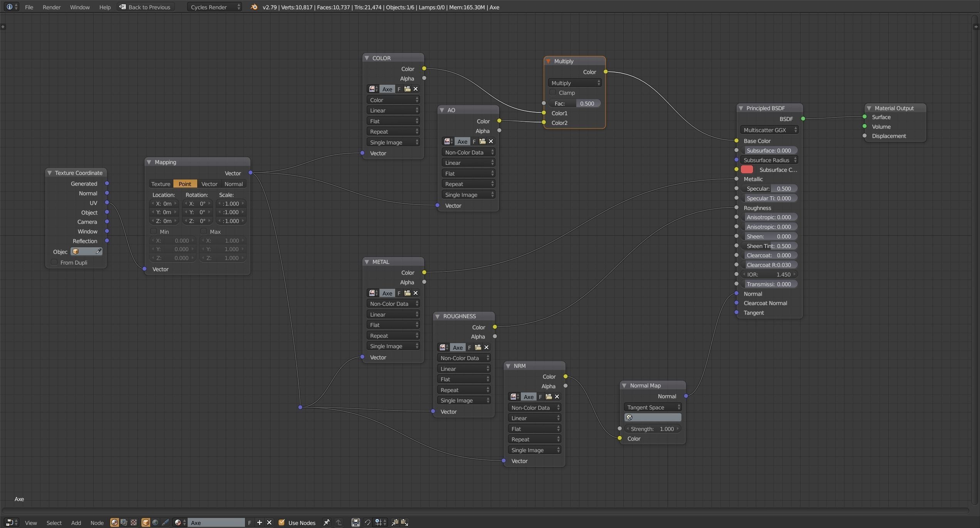Screen dimensions: 980x528
Task: Select the Compositing node tree icon
Action: pos(124,523)
